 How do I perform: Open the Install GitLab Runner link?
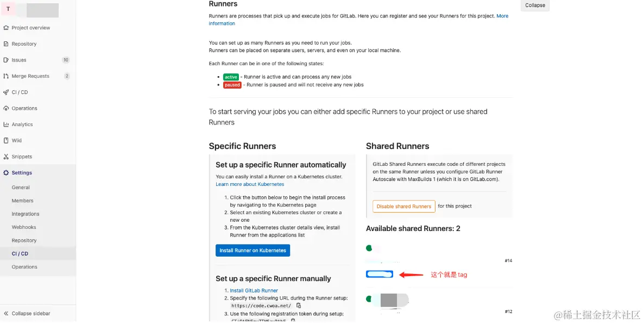point(254,291)
